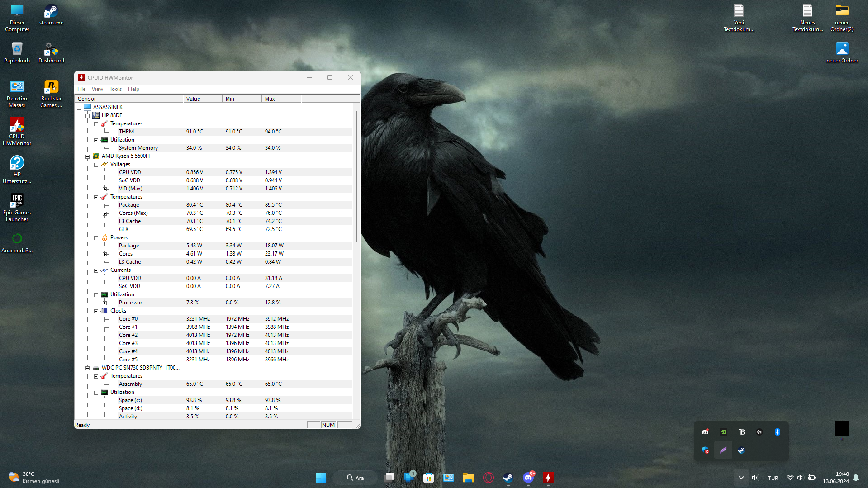Open the Tools menu in HWMonitor
Image resolution: width=868 pixels, height=488 pixels.
115,89
